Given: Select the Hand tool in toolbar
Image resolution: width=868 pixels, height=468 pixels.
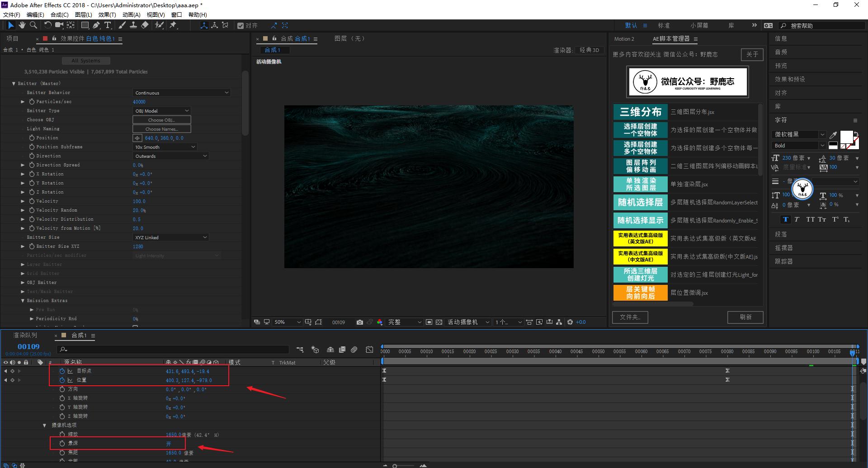Looking at the screenshot, I should (22, 25).
